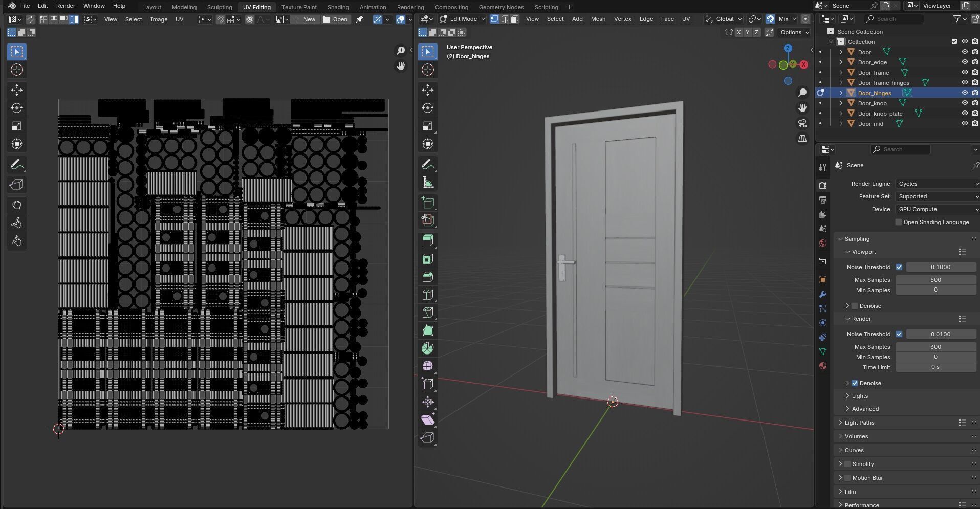Screen dimensions: 980x509
Task: Select the Loop Cut tool
Action: click(x=428, y=295)
